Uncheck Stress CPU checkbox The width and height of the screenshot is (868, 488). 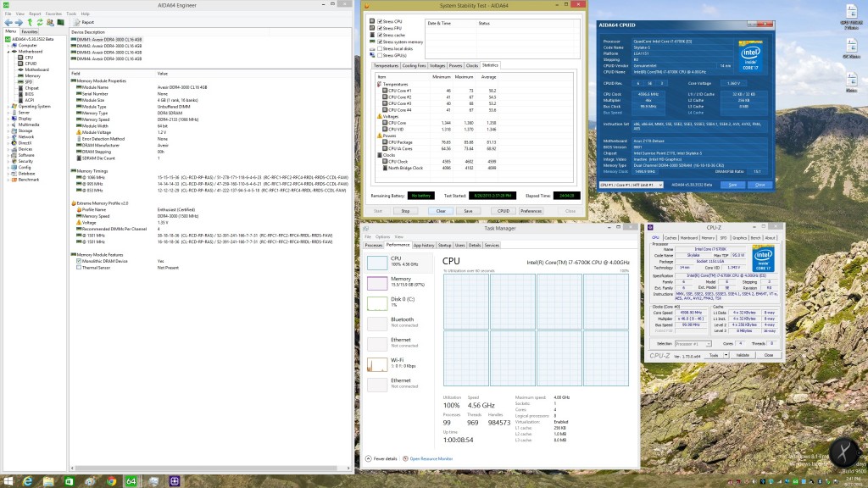(x=380, y=21)
